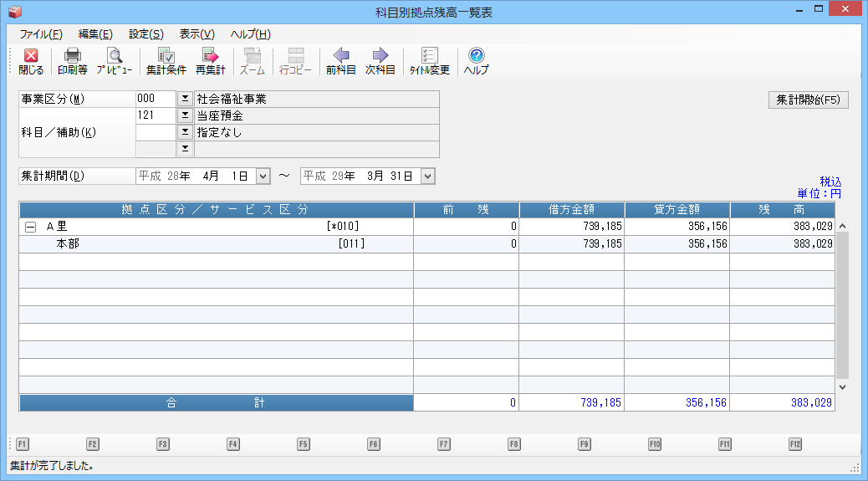Click the 閉じる (close) toolbar icon

pyautogui.click(x=31, y=62)
